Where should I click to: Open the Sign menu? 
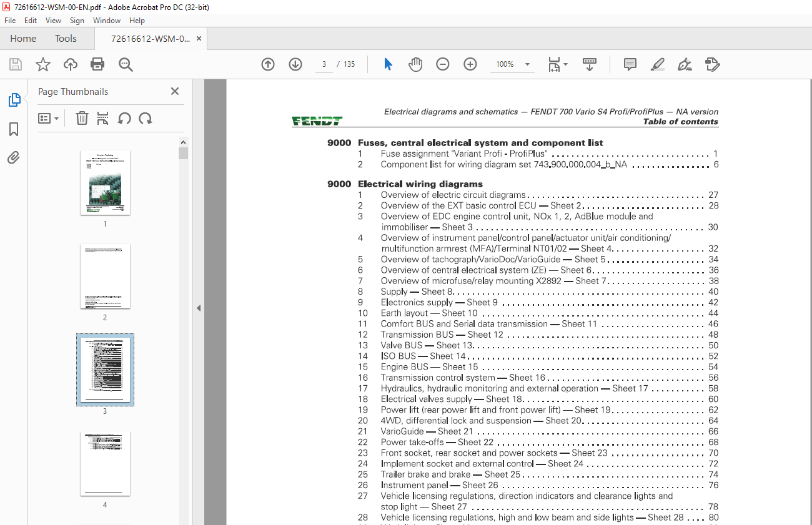point(77,21)
